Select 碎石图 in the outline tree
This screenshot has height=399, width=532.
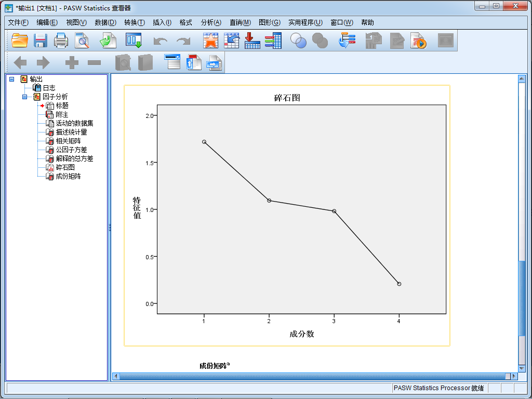(65, 167)
